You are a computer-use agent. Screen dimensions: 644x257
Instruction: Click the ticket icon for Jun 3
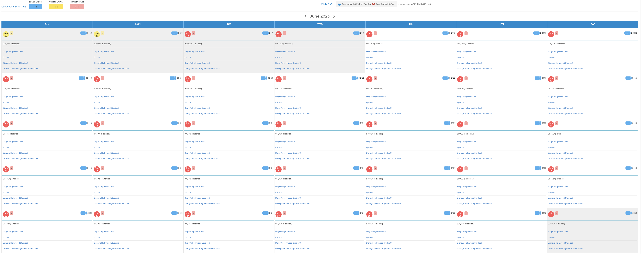tap(627, 33)
